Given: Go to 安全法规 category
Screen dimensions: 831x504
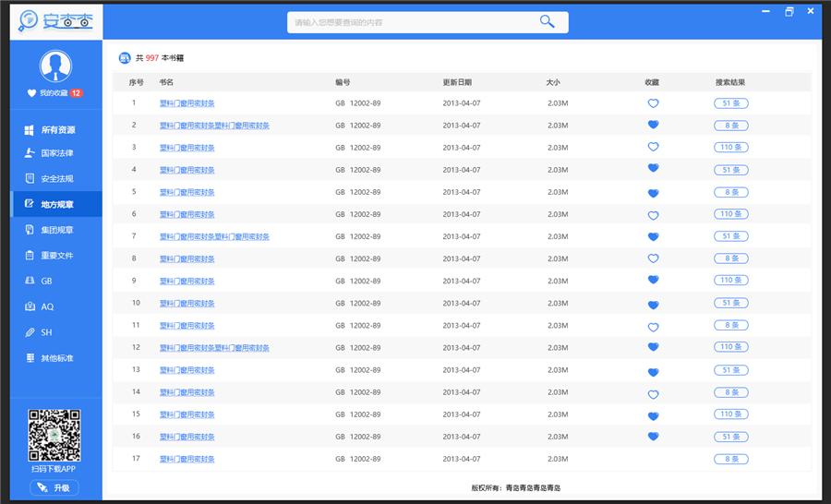Looking at the screenshot, I should (x=56, y=179).
